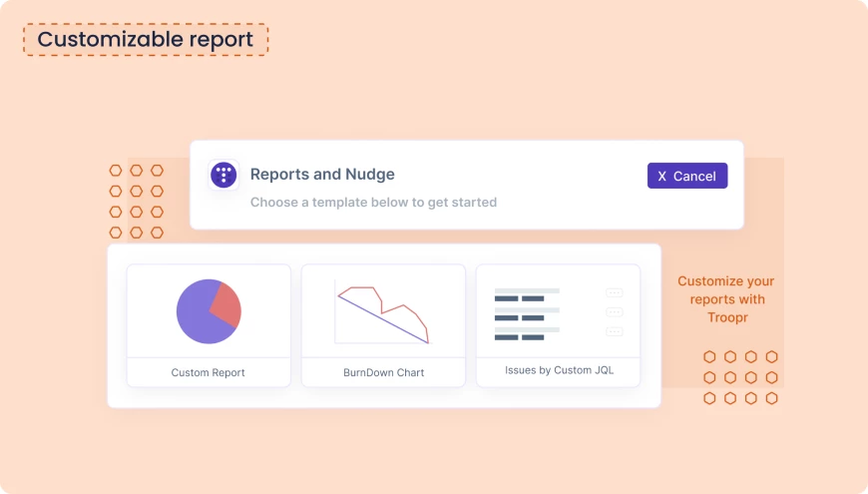Click the "Issues by Custom JQL" label
The width and height of the screenshot is (868, 494).
click(x=559, y=370)
